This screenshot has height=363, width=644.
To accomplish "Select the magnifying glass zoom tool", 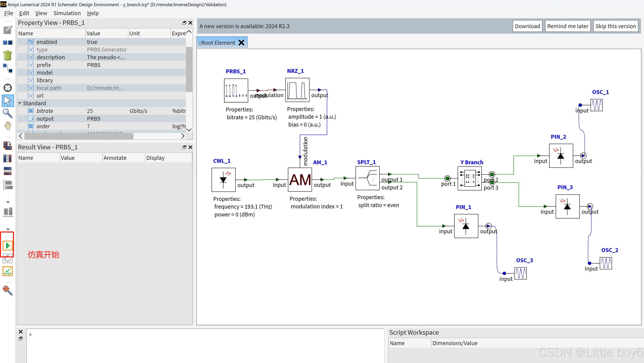I will [7, 113].
